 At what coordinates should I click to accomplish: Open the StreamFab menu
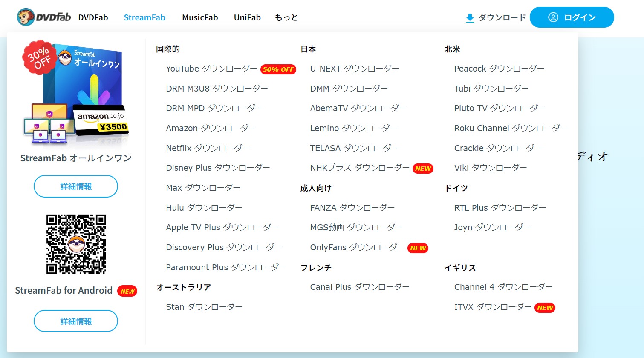[x=144, y=17]
